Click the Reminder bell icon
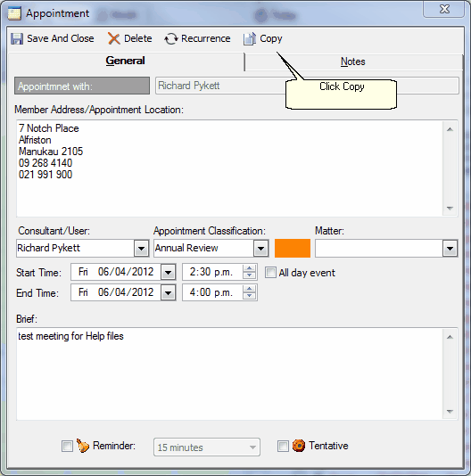Screen dimensions: 471x476 83,446
